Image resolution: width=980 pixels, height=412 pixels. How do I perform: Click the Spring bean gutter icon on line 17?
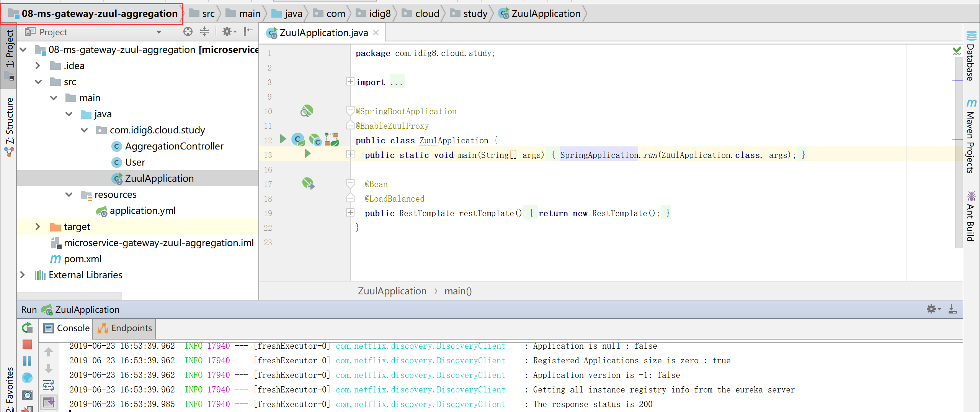point(308,184)
